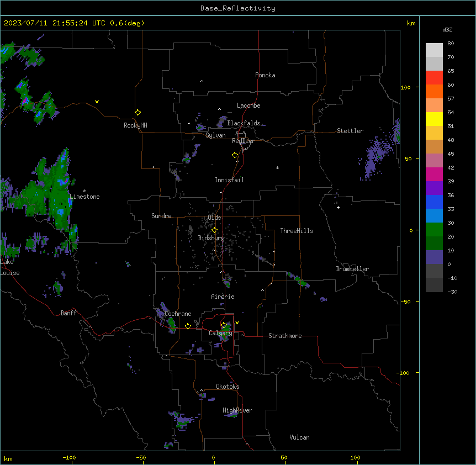
Task: Click the RedDeer city label
Action: 243,141
